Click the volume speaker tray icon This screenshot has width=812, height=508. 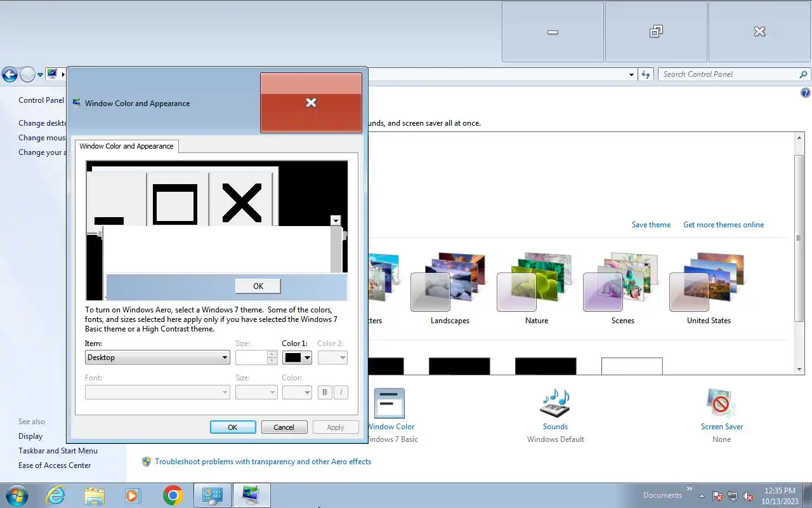[x=748, y=496]
